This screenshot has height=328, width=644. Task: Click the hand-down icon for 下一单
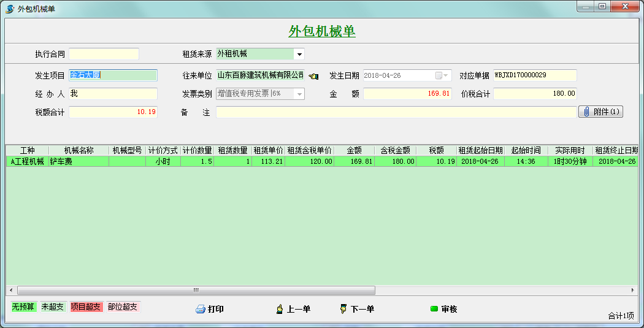click(x=343, y=309)
